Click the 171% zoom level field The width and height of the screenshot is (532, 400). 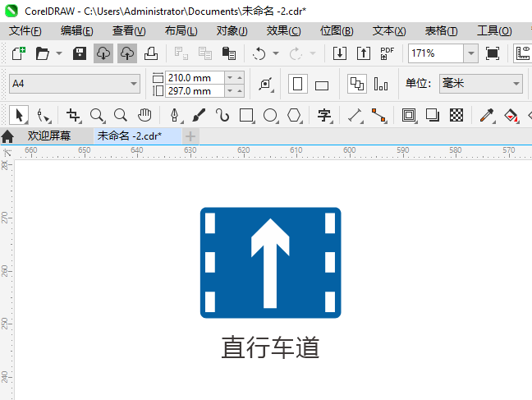click(436, 53)
